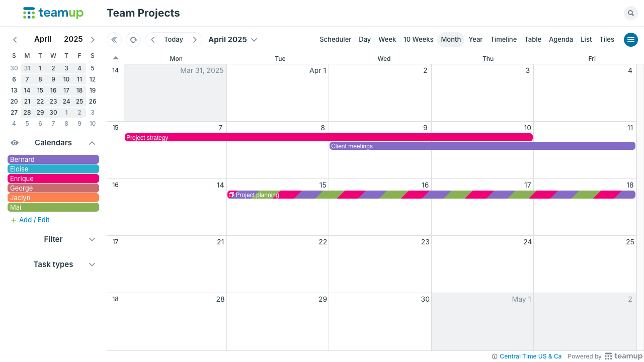Open the Project strategy event
The image size is (644, 362).
328,137
